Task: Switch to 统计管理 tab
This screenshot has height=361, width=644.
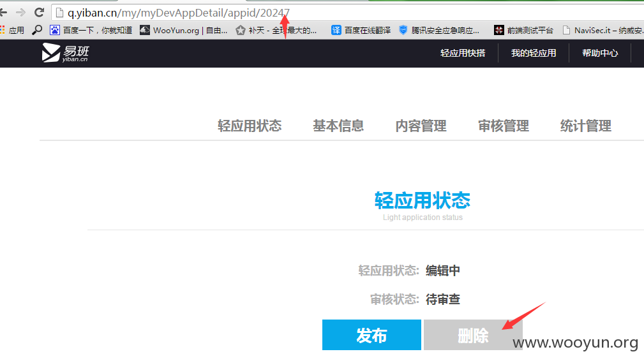Action: (586, 126)
